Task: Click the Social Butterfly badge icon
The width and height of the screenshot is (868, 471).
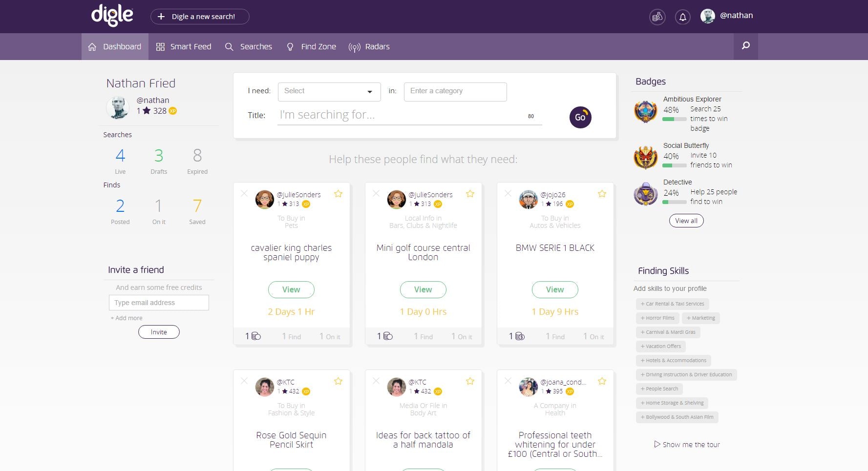Action: coord(645,158)
